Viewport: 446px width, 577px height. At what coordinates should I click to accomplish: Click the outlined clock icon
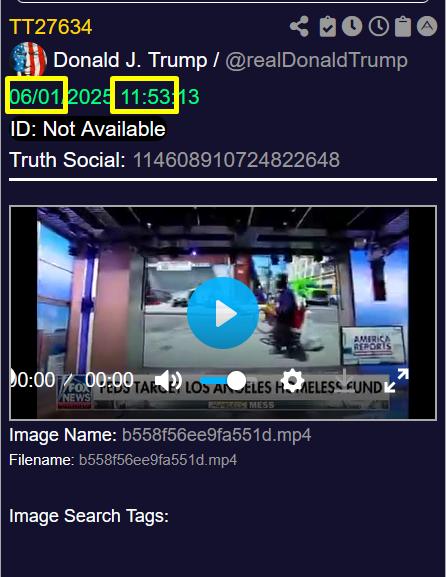tap(379, 26)
